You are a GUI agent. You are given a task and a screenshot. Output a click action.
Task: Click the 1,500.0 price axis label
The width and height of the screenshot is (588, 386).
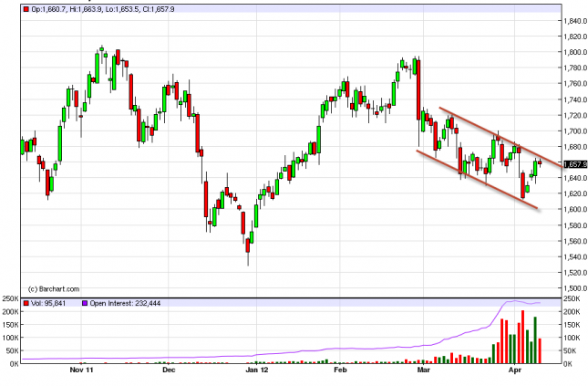pos(575,288)
